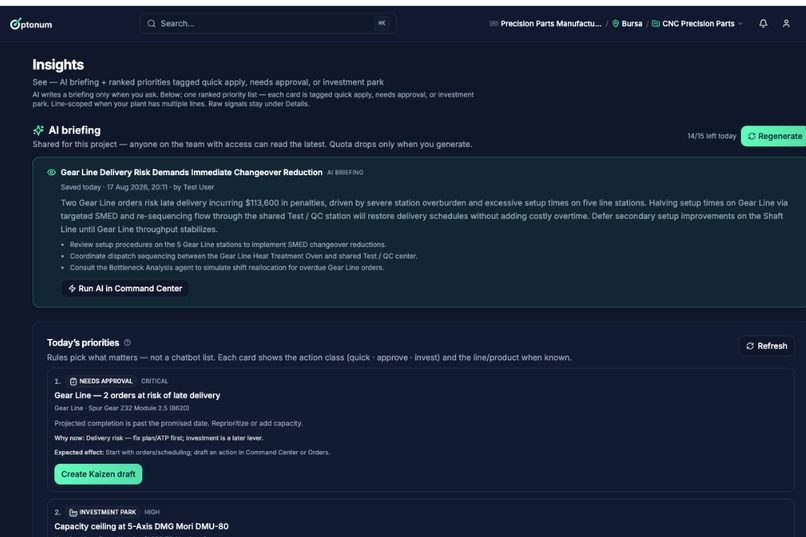
Task: Run AI in Command Center
Action: (125, 289)
